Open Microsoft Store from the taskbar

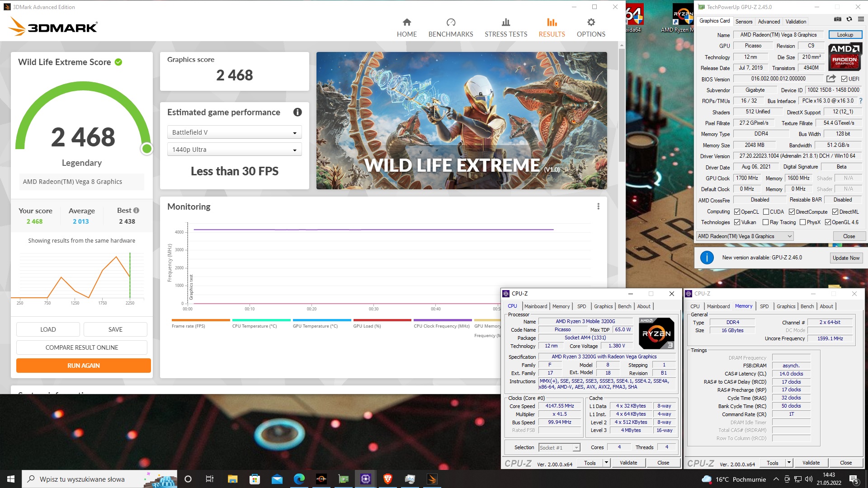255,479
